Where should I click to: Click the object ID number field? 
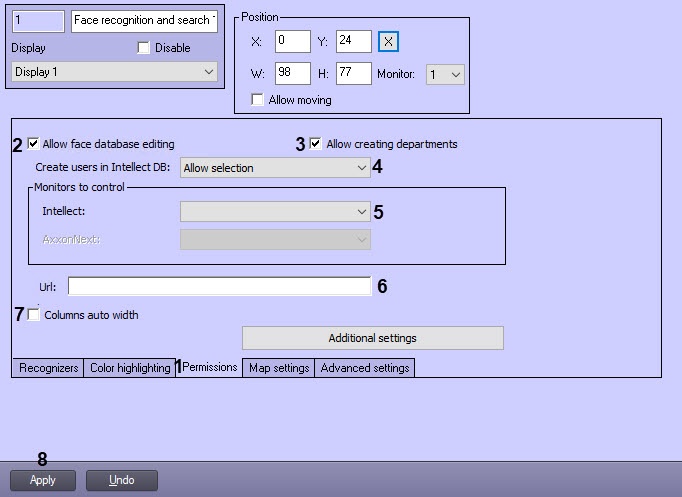(x=38, y=21)
